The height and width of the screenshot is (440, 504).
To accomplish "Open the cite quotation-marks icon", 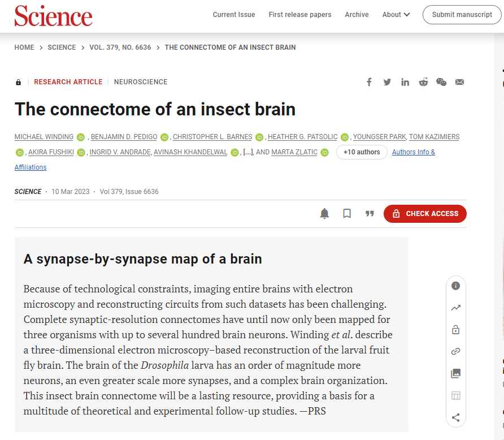I will (x=370, y=214).
